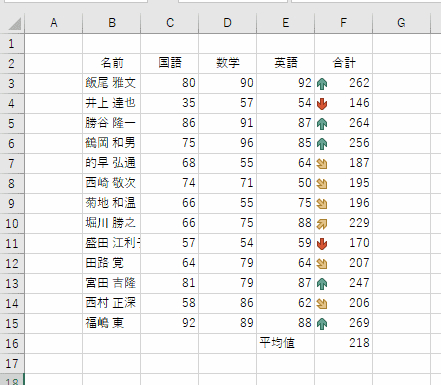Click the cell containing 飯尾 雅文
The height and width of the screenshot is (385, 441).
tap(112, 83)
